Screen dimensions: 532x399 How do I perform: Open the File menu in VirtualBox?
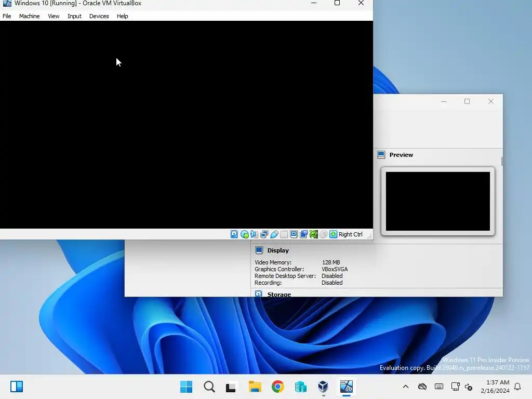click(7, 16)
